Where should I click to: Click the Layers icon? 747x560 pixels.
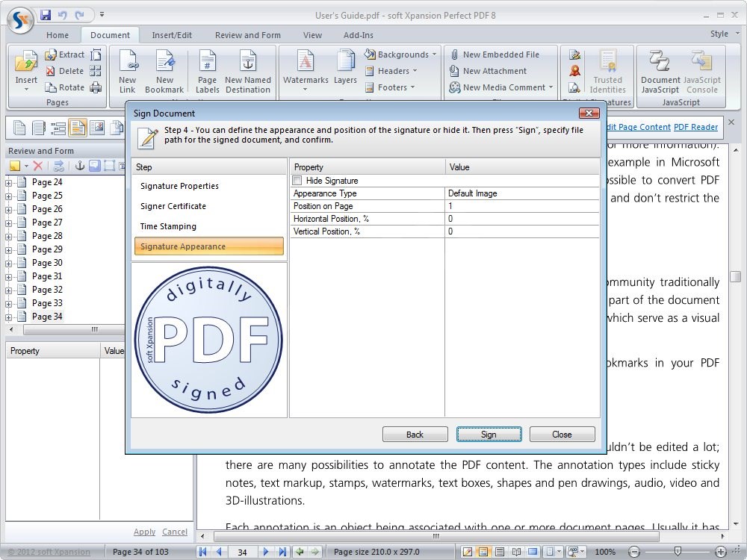coord(345,61)
